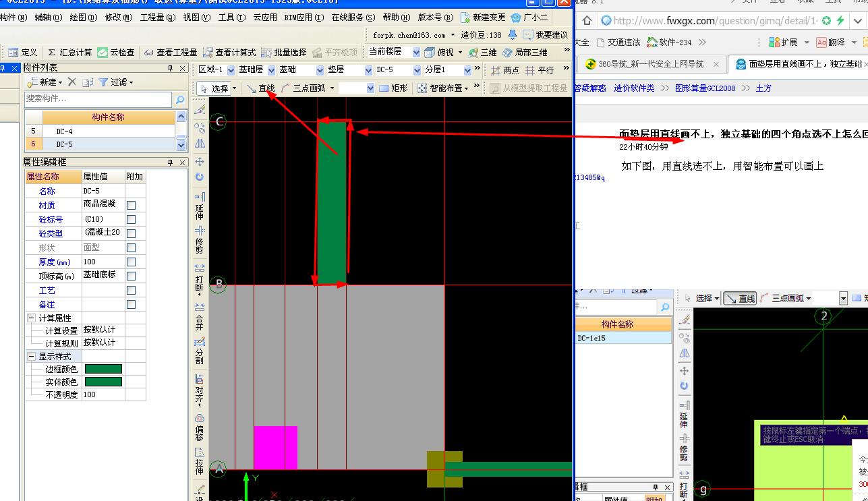
Task: Click browser home icon
Action: [587, 21]
